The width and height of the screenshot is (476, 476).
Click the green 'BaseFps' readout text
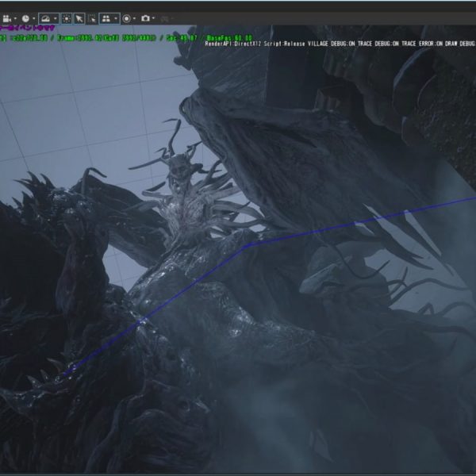(x=229, y=38)
